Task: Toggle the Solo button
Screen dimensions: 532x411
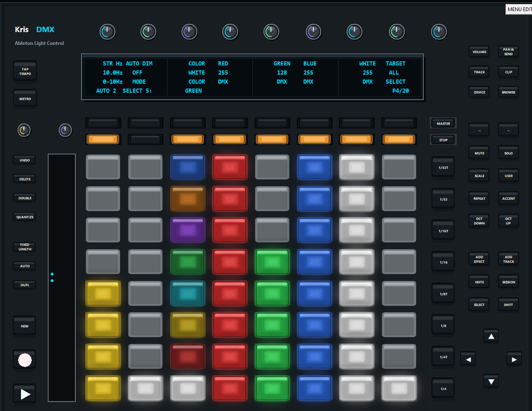Action: pos(508,153)
